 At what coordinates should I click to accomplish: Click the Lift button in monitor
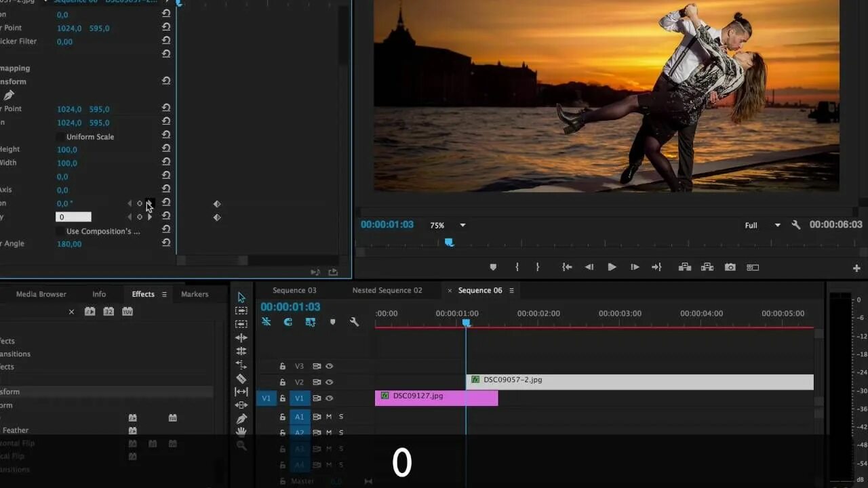tap(685, 267)
